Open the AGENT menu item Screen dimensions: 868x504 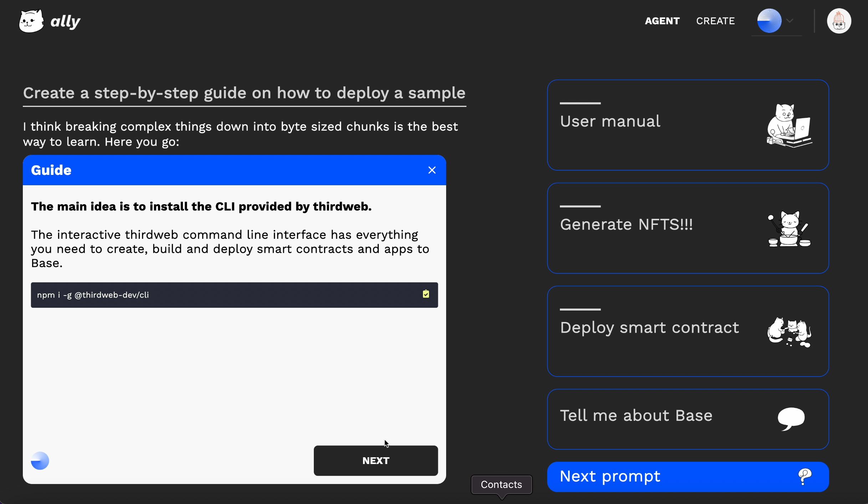pyautogui.click(x=662, y=21)
